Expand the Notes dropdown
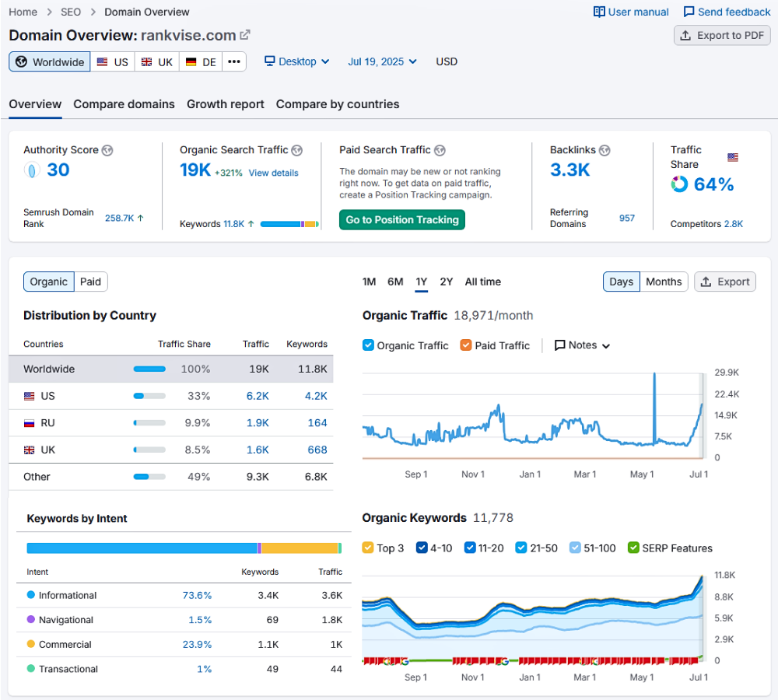Viewport: 778px width, 700px height. point(582,345)
